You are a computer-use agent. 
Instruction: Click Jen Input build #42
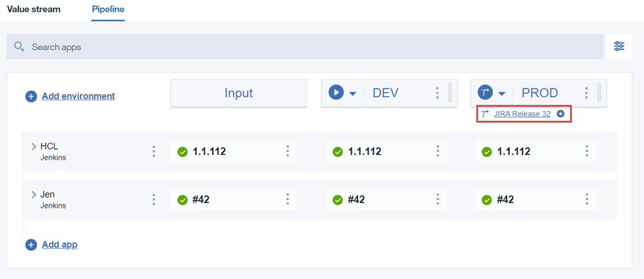[201, 200]
